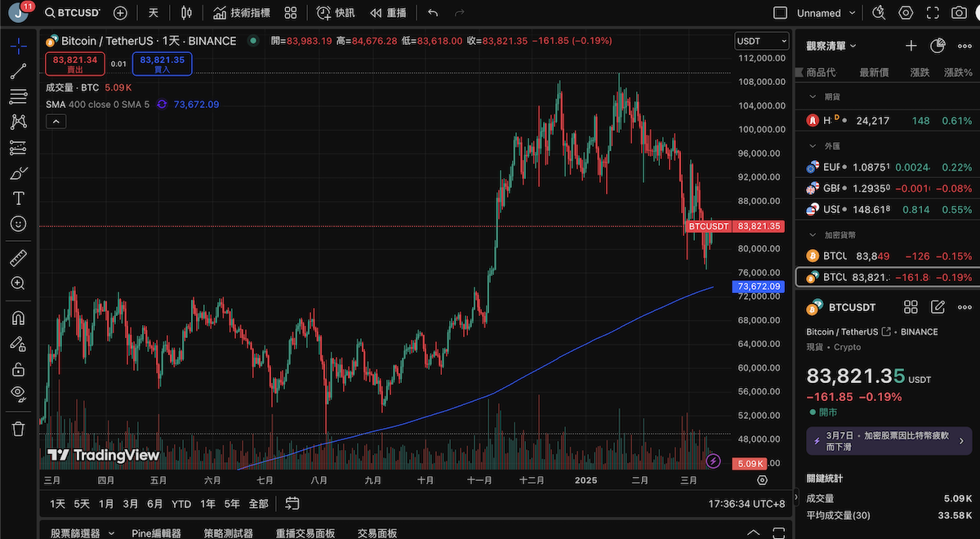The height and width of the screenshot is (539, 980).
Task: Open the 3月7日 crypto stock news item
Action: pyautogui.click(x=889, y=441)
